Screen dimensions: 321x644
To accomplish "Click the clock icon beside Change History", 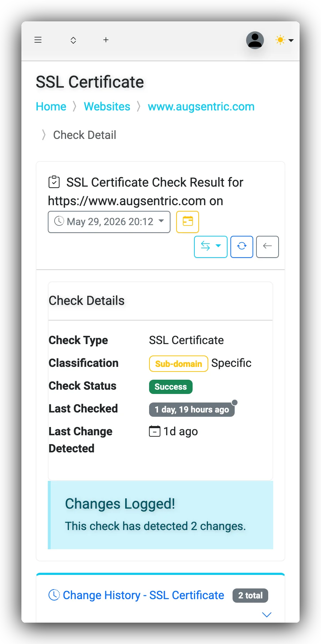I will click(54, 595).
